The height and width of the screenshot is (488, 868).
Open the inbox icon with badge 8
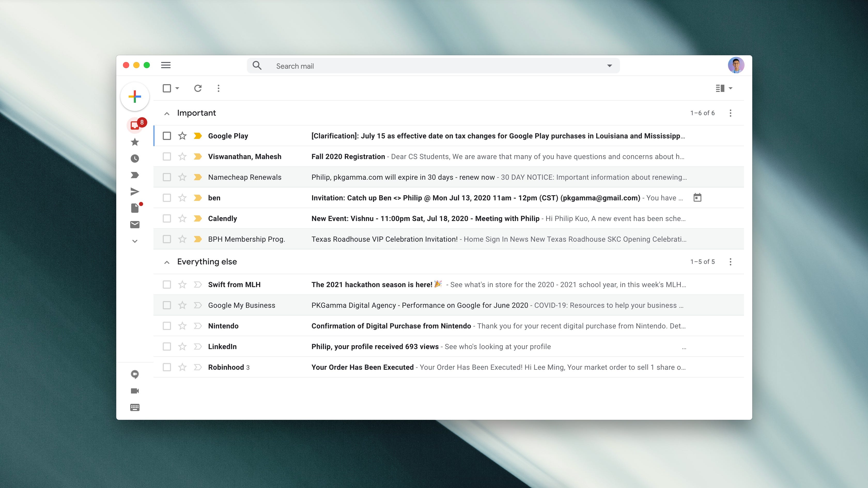135,125
